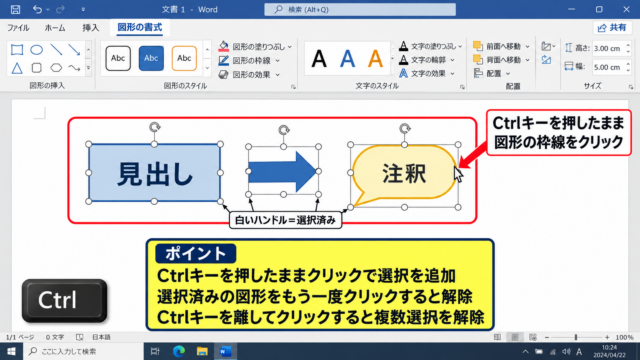Switch to read mode view icon
The height and width of the screenshot is (360, 640).
coord(497,337)
